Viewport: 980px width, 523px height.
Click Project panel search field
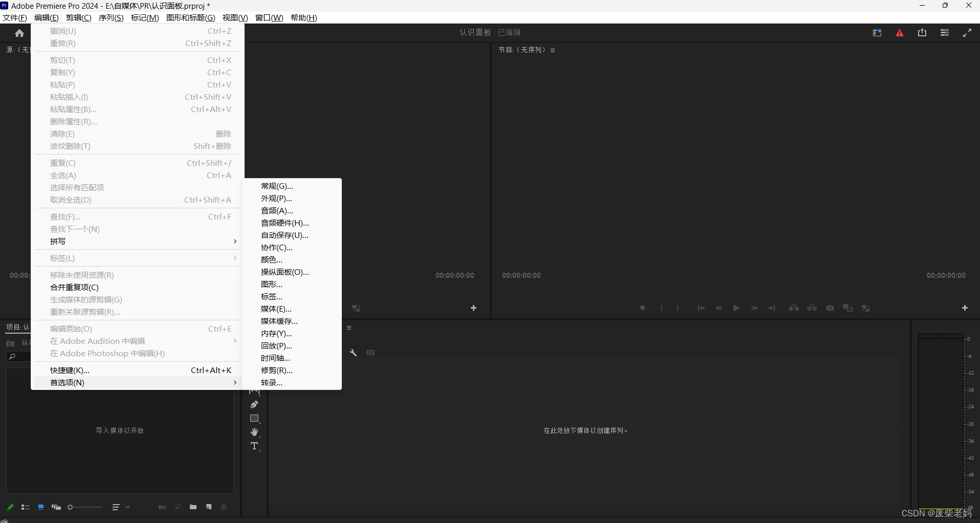pyautogui.click(x=18, y=357)
